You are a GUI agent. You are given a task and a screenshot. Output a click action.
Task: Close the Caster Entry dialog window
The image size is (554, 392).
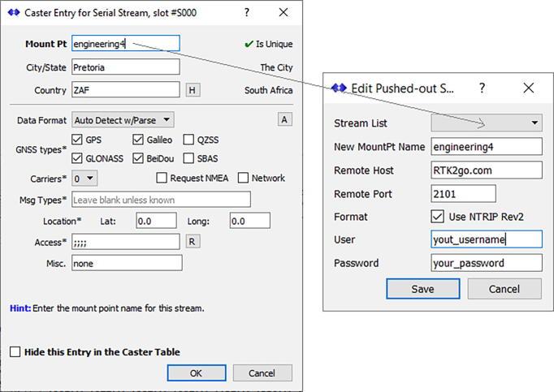(x=283, y=13)
